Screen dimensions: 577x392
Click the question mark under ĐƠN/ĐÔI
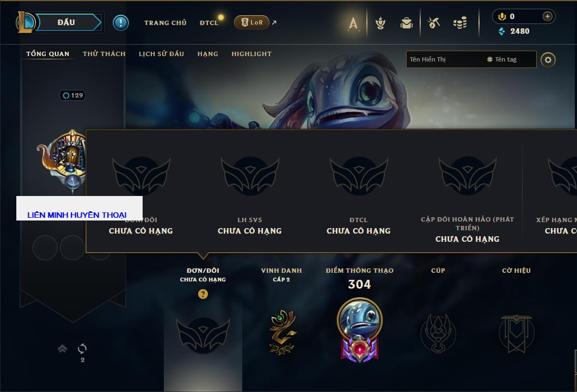coord(202,293)
